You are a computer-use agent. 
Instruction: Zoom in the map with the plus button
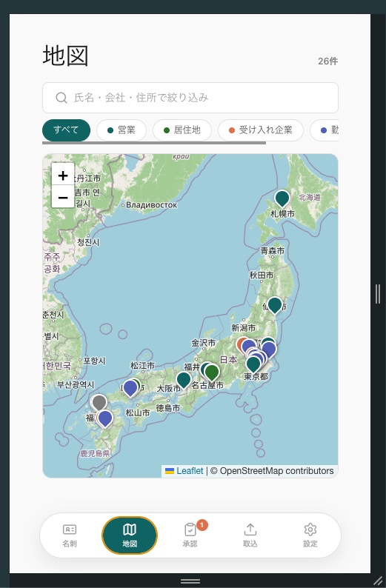tap(63, 175)
